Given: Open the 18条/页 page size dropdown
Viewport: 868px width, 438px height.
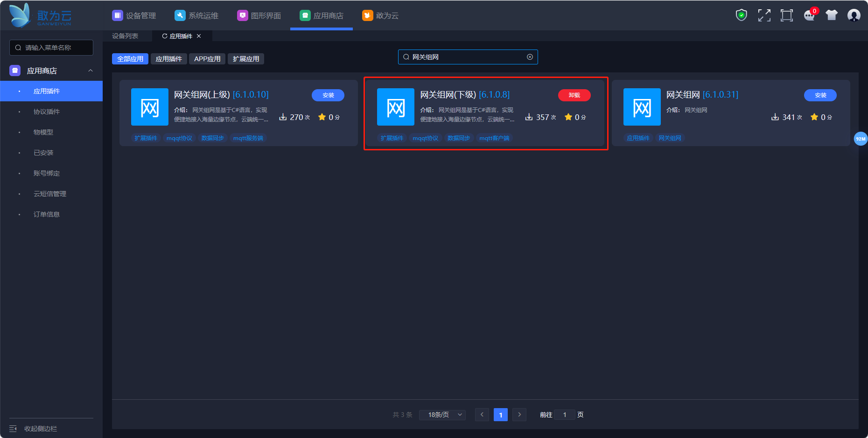Looking at the screenshot, I should (x=442, y=415).
